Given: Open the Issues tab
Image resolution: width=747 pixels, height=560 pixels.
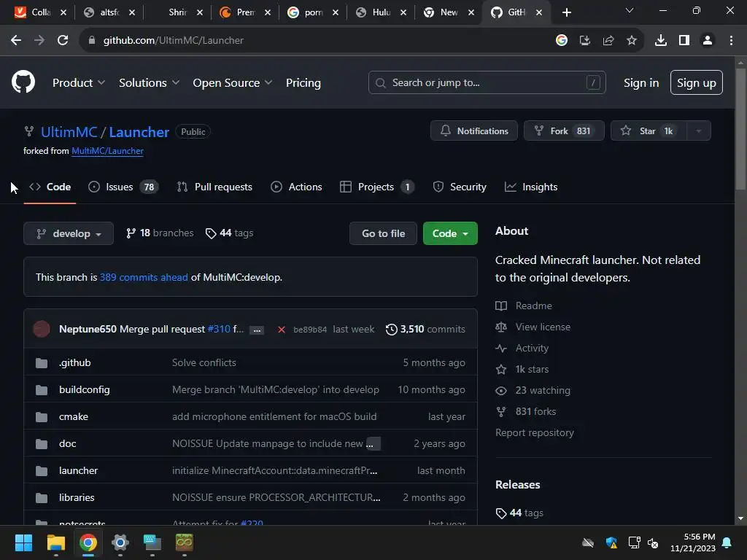Looking at the screenshot, I should [x=123, y=187].
